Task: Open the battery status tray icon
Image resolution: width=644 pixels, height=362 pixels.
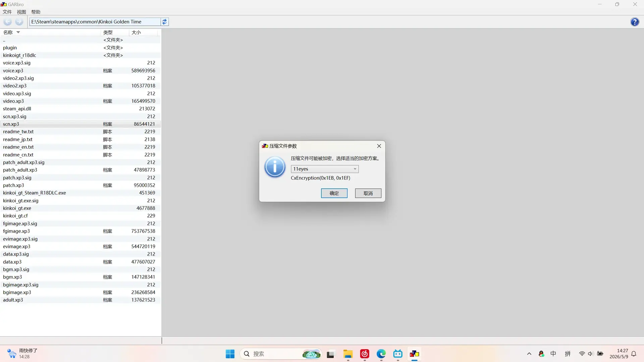Action: tap(600, 354)
